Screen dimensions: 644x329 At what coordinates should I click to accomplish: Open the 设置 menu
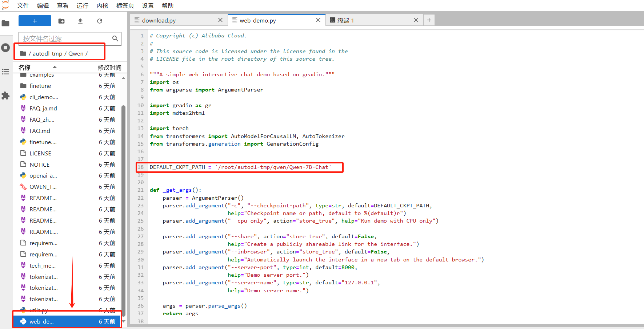(148, 5)
